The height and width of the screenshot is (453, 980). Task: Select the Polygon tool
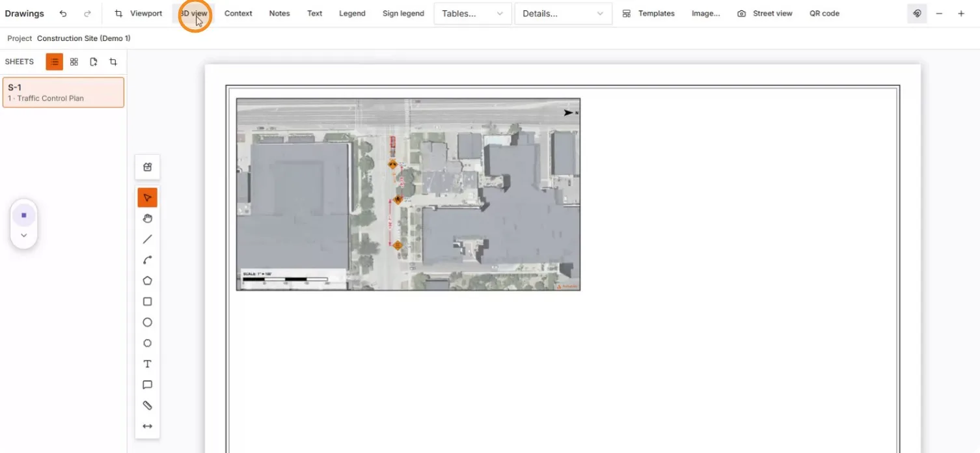click(148, 281)
